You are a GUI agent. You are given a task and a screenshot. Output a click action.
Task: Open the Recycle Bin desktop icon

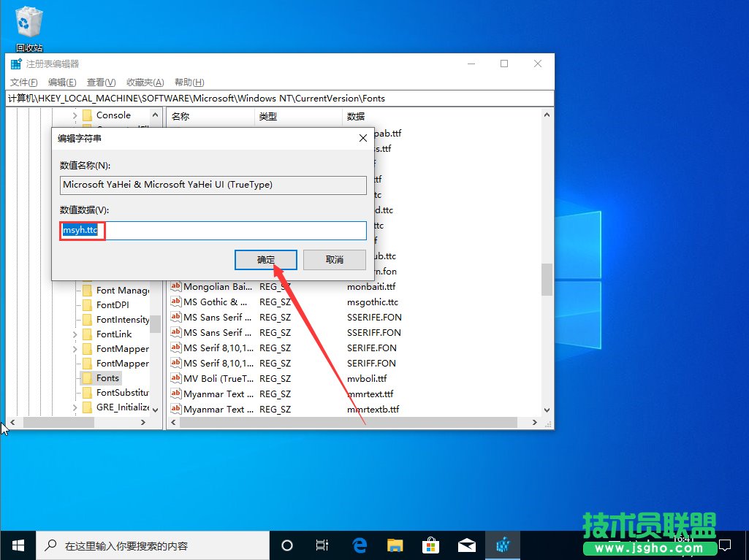[28, 22]
